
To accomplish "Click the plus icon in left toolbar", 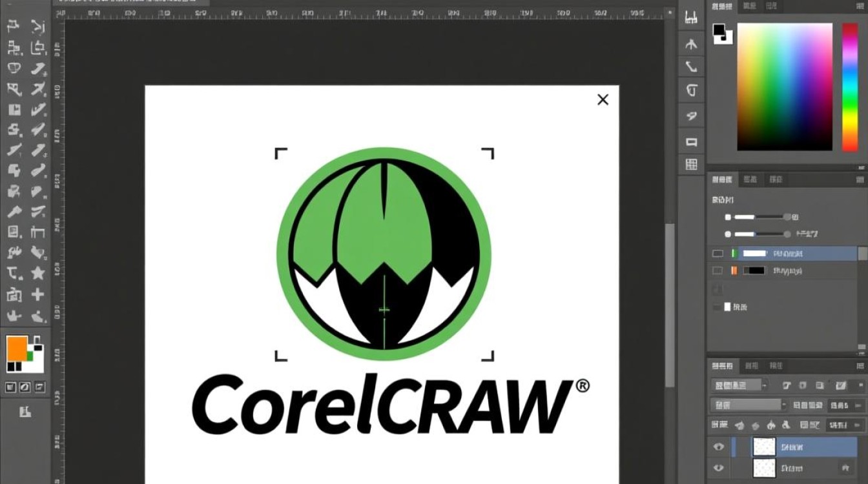I will pyautogui.click(x=38, y=295).
